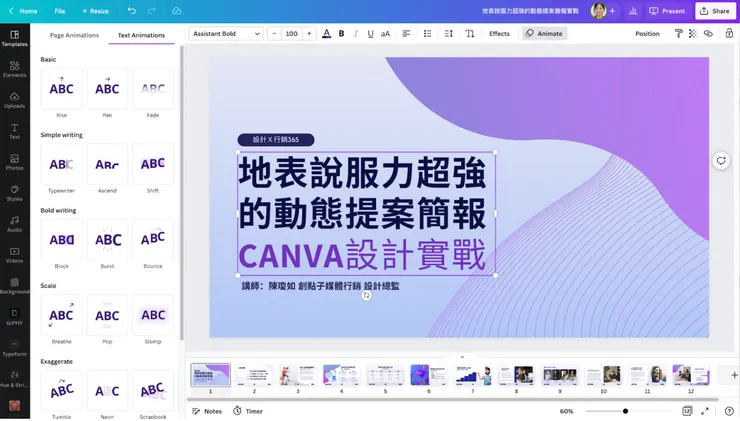Open the Audio sidebar panel
Screen dimensions: 740x421
pyautogui.click(x=15, y=224)
